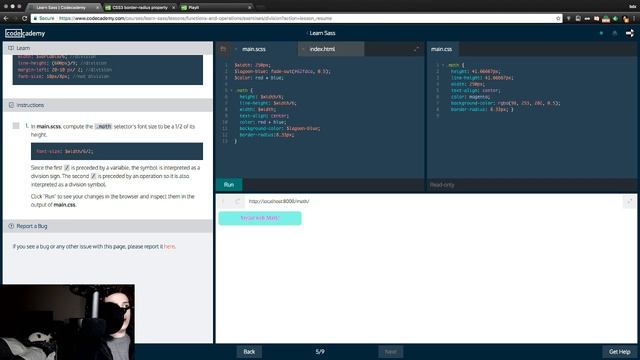This screenshot has height=360, width=640.
Task: Switch to the index.html editor tab
Action: [322, 49]
